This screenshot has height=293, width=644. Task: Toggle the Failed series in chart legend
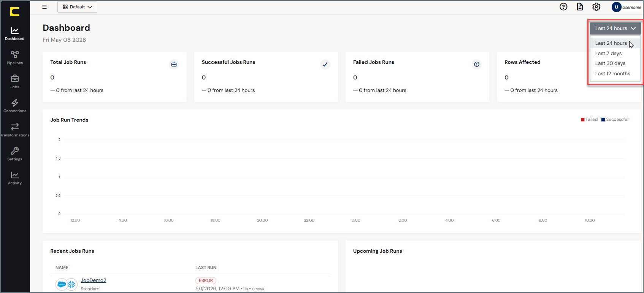(589, 119)
